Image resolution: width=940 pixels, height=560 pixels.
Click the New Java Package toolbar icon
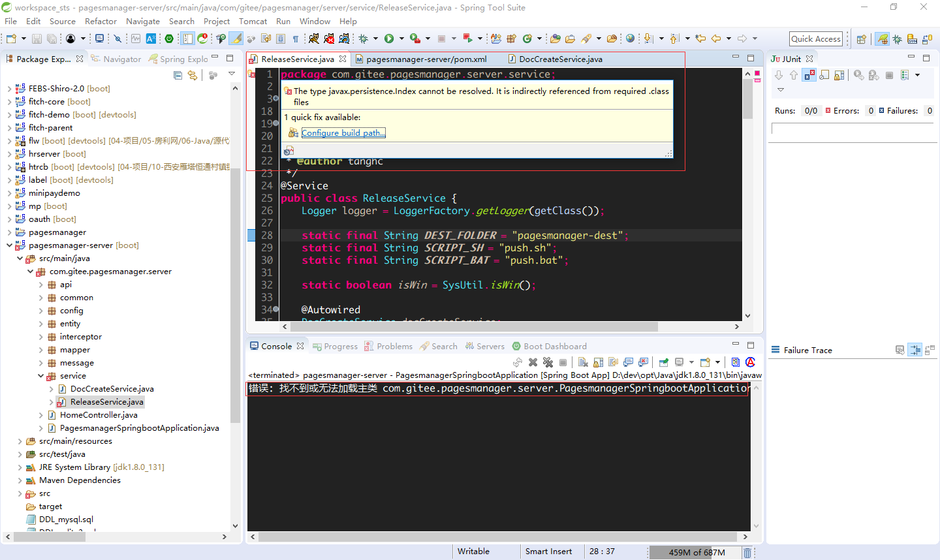(x=510, y=39)
